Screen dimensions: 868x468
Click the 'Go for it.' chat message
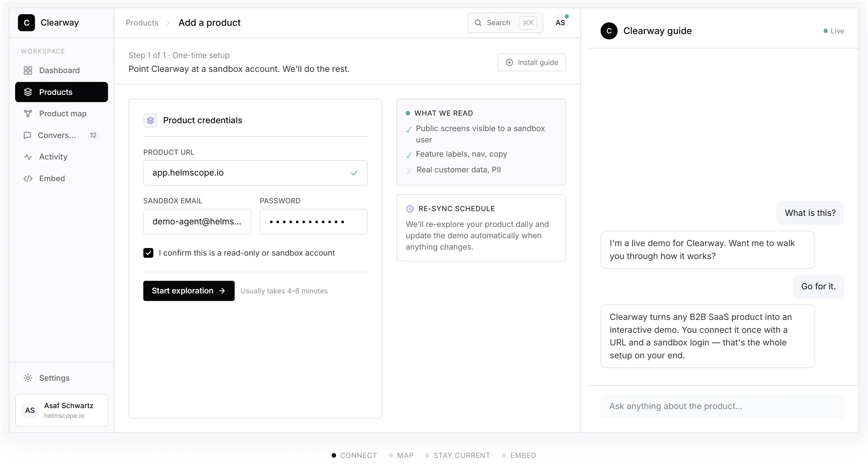tap(818, 286)
